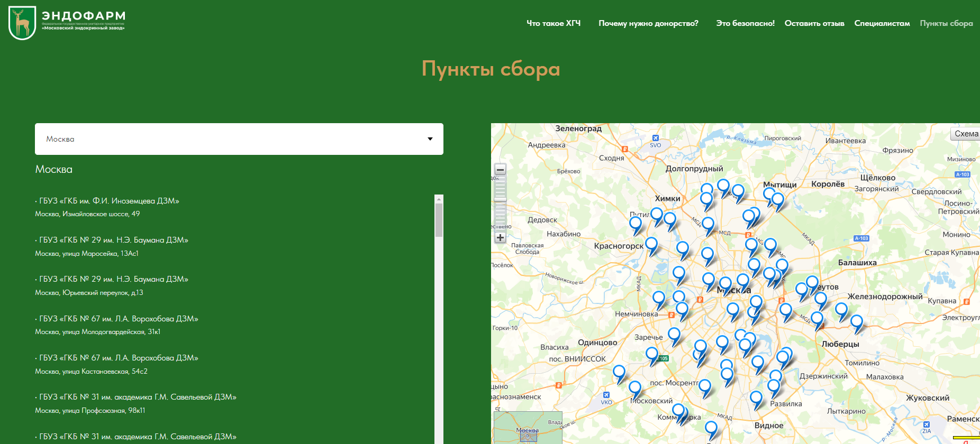980x444 pixels.
Task: Open the «Специалистам» page link
Action: (882, 23)
